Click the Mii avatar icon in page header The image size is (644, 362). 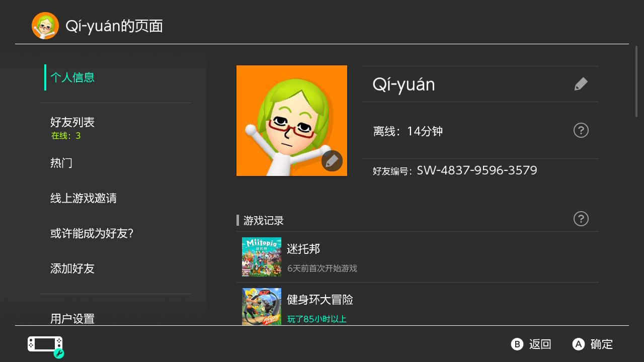coord(45,26)
